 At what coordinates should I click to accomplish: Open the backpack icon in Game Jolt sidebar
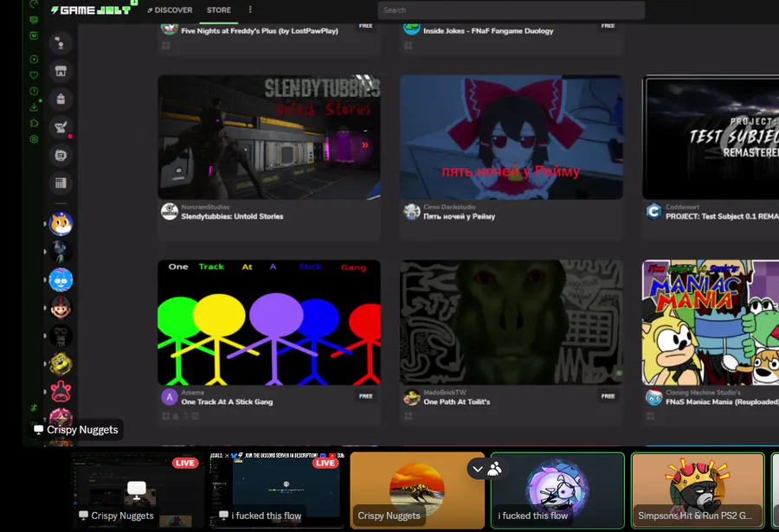(61, 99)
